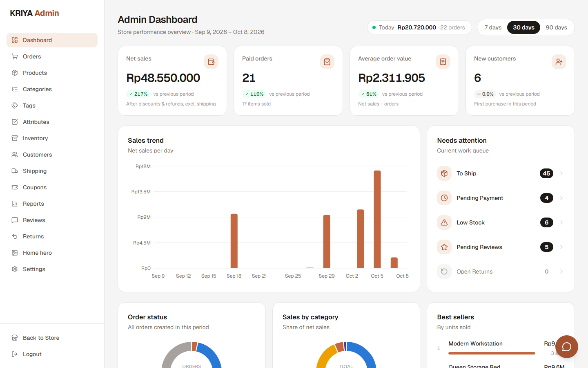Click the Settings gear icon in sidebar
Viewport: 588px width, 368px height.
tap(15, 269)
